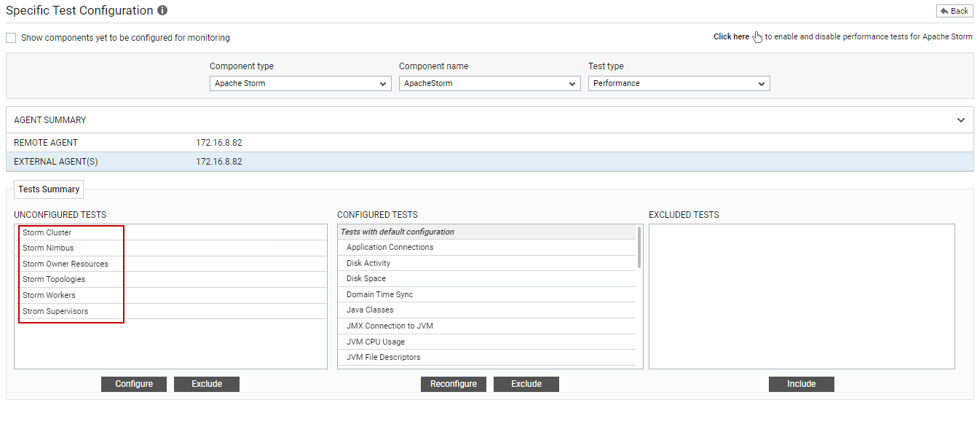Select Domain Time Sync configured test
The height and width of the screenshot is (424, 980).
pos(487,295)
